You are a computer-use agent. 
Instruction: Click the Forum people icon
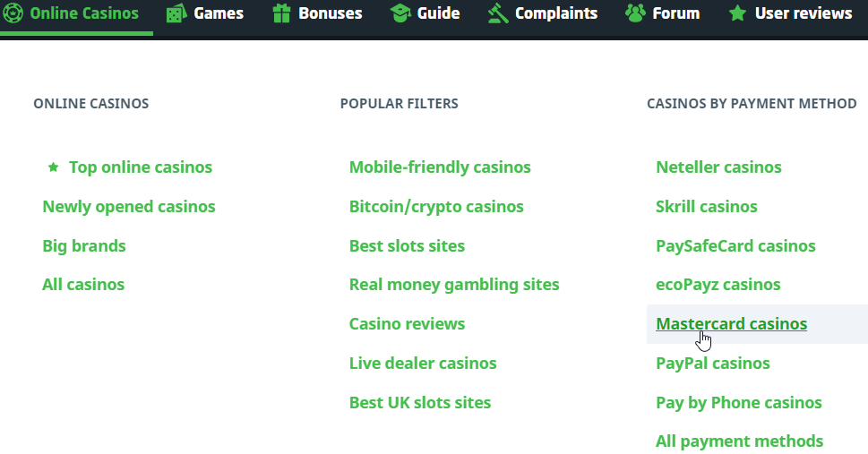point(635,13)
